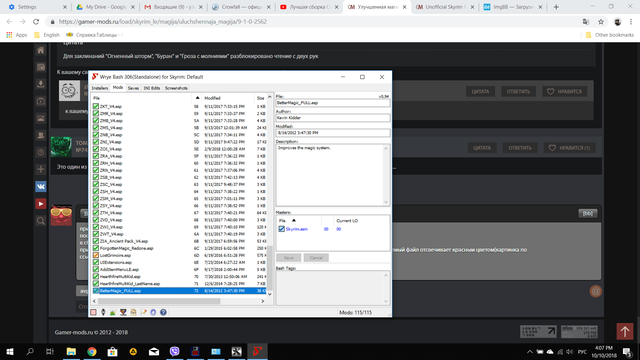This screenshot has height=360, width=640.
Task: Uncheck the ZNB_V4.esp mod checkbox
Action: click(96, 135)
